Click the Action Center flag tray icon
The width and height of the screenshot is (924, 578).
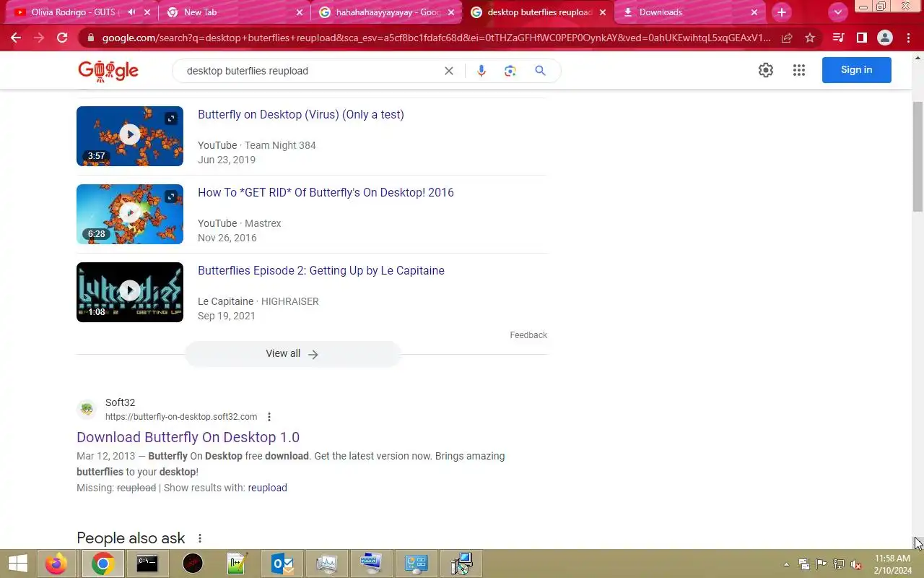(x=821, y=564)
